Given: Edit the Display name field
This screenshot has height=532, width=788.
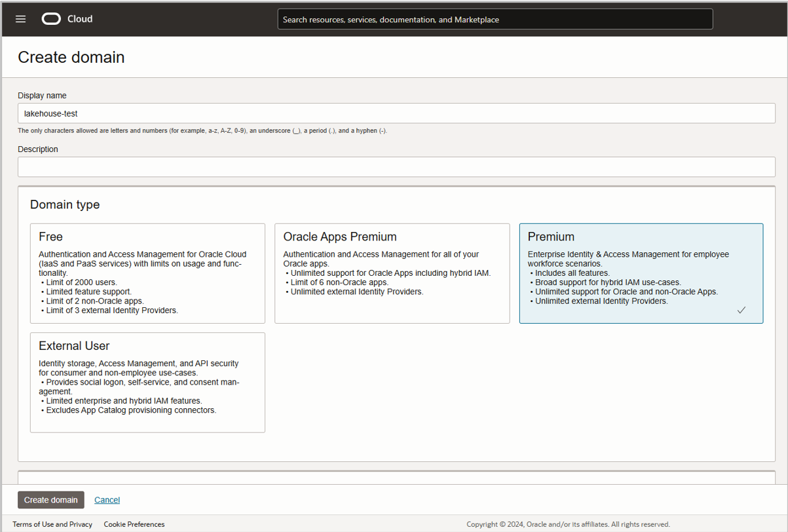Looking at the screenshot, I should pos(396,113).
